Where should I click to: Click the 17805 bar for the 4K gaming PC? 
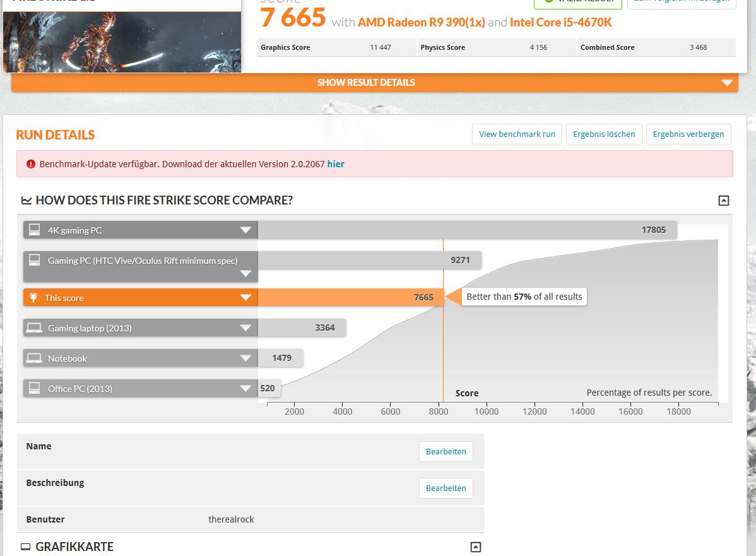click(468, 230)
